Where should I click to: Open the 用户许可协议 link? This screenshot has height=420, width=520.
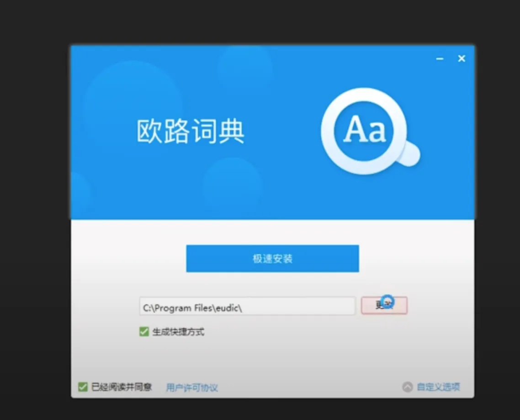(191, 388)
